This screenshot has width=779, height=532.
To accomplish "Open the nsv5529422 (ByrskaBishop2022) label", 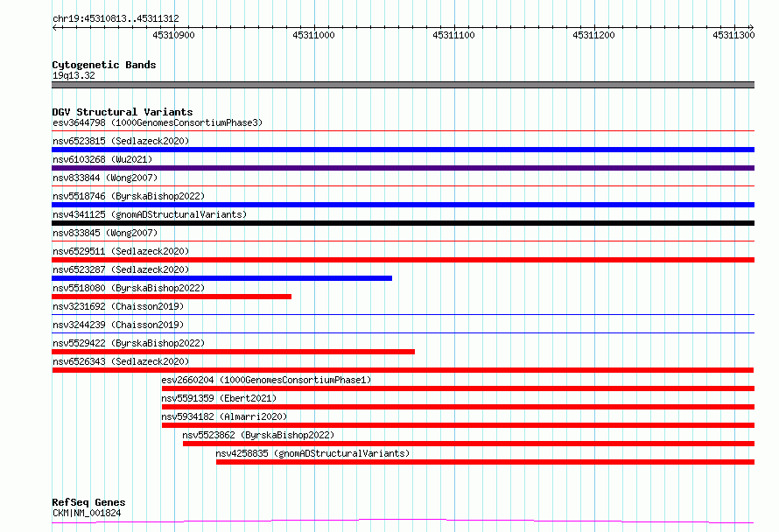I will tap(129, 343).
